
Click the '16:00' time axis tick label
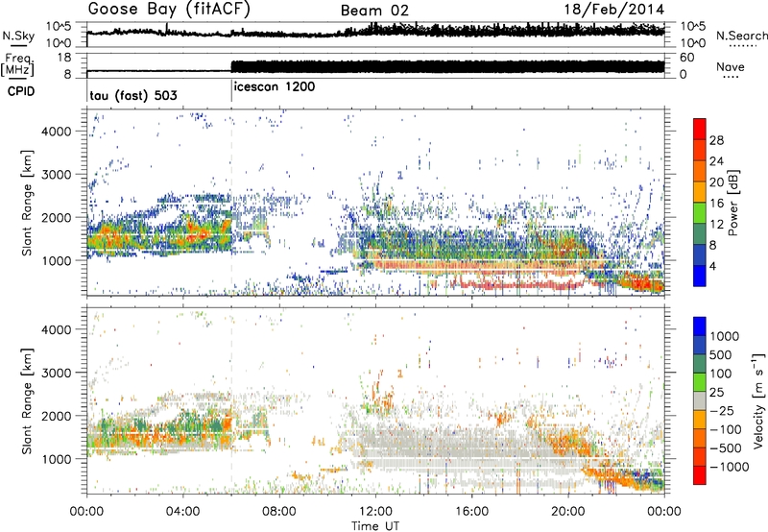(472, 512)
